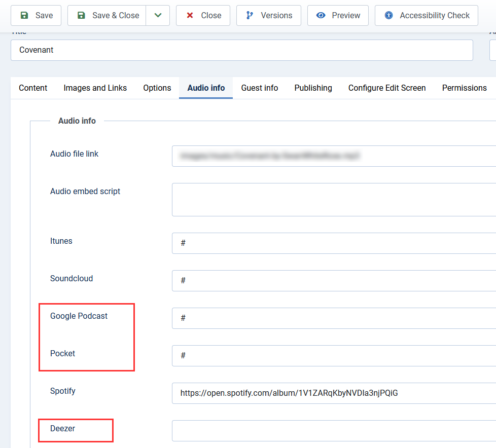The height and width of the screenshot is (448, 496).
Task: Switch to Configure Edit Screen tab
Action: click(387, 88)
